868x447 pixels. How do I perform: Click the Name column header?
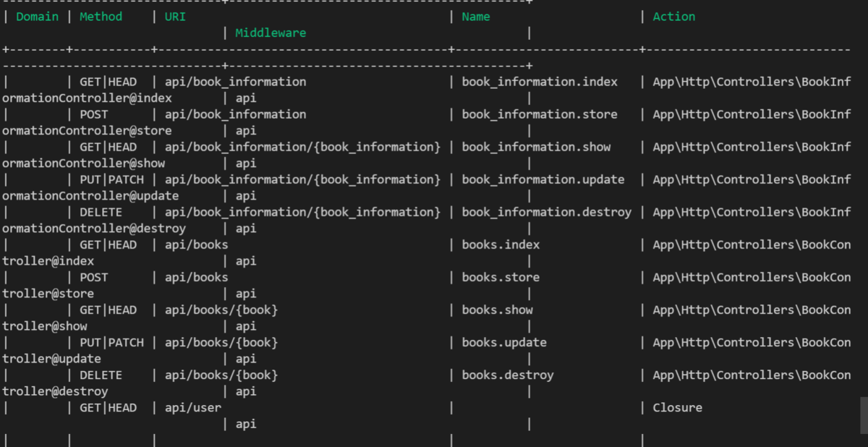(x=474, y=16)
